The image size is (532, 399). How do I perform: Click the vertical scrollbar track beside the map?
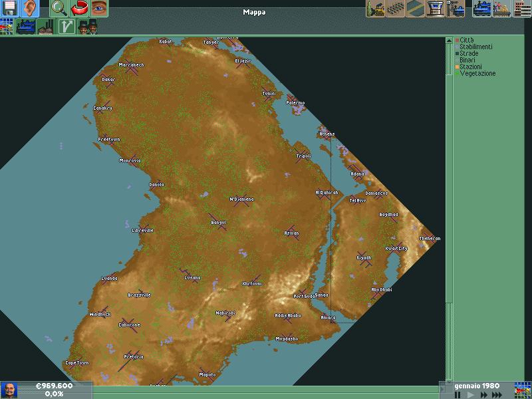click(x=448, y=210)
